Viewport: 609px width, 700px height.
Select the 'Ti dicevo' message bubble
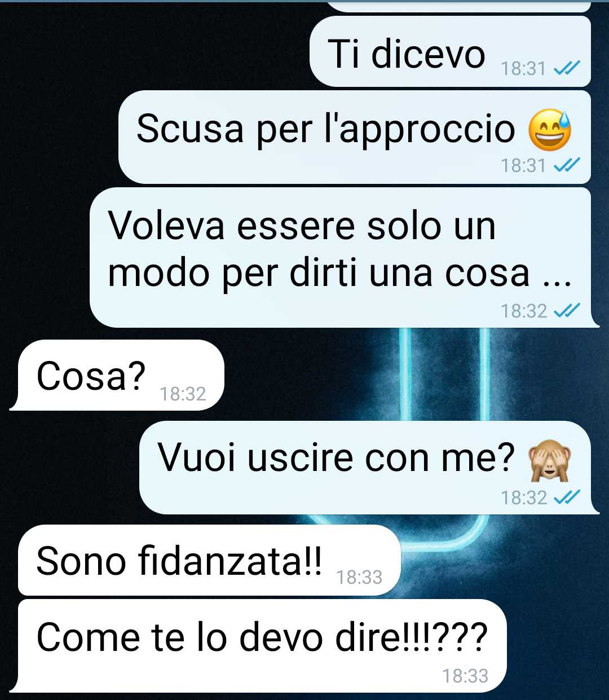450,51
